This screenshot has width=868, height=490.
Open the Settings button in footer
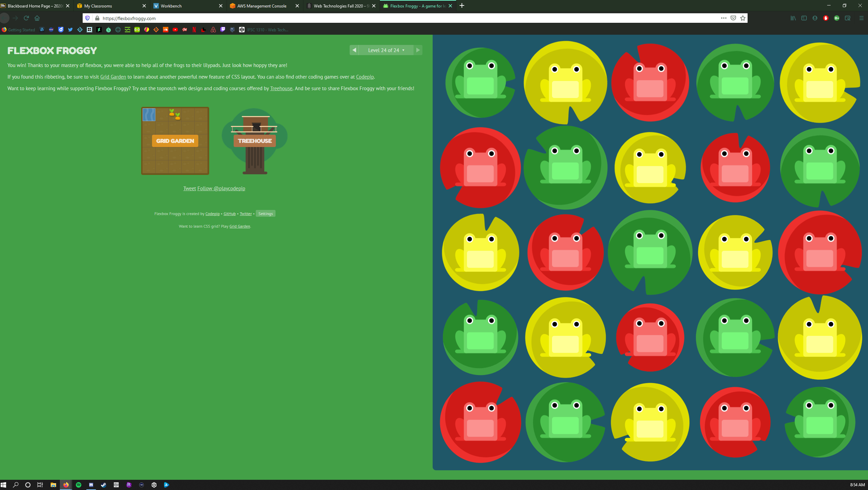[x=266, y=214]
